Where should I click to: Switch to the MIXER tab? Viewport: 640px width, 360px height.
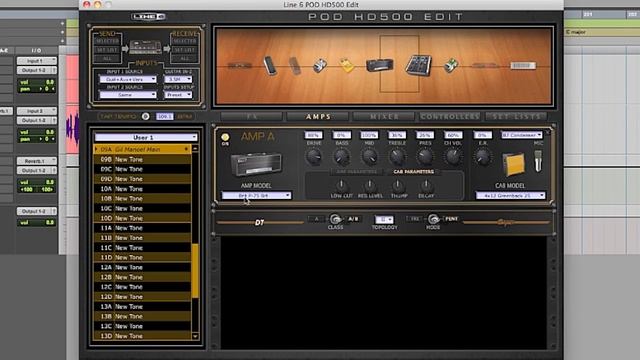(x=384, y=117)
